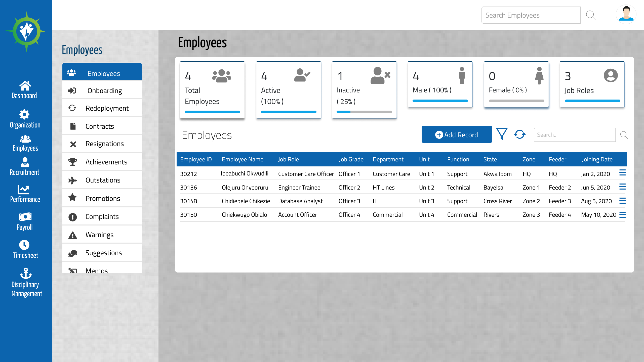The height and width of the screenshot is (362, 644).
Task: Open row menu for Olejuru Onyeoruru
Action: pyautogui.click(x=623, y=187)
